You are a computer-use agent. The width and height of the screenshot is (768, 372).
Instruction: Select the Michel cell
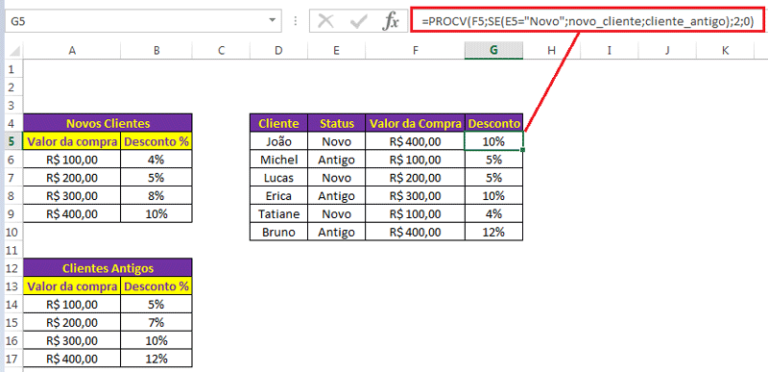click(279, 160)
